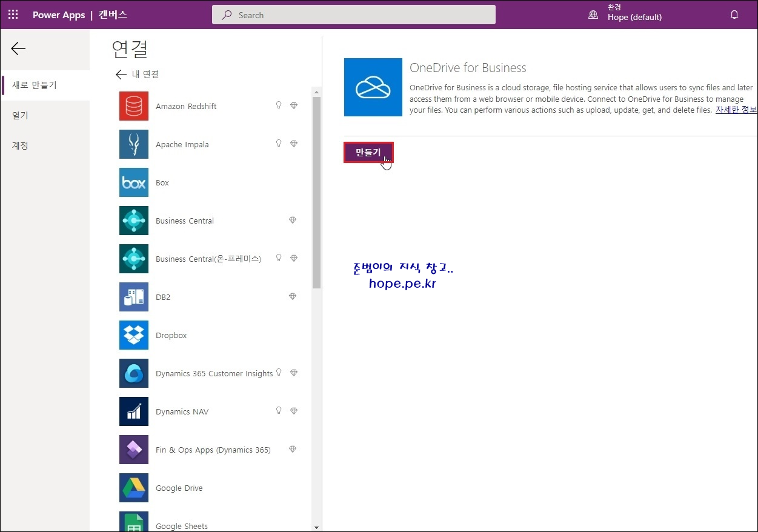The height and width of the screenshot is (532, 758).
Task: Select the 열기 menu item
Action: coord(45,115)
